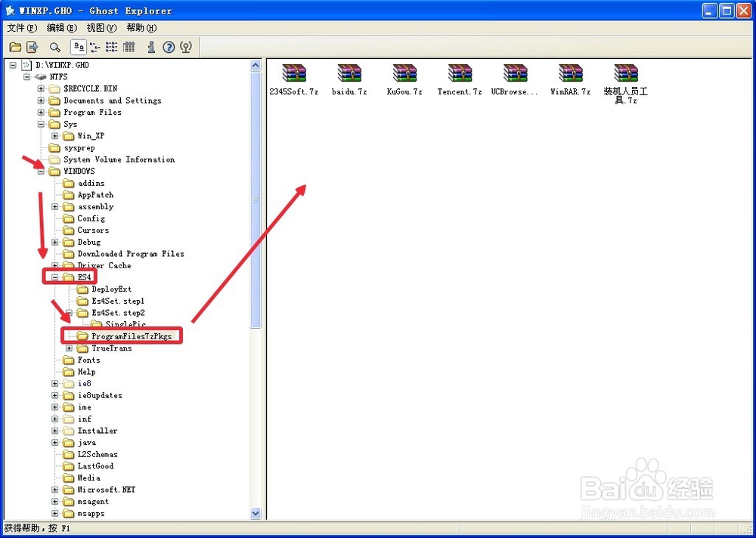The width and height of the screenshot is (756, 538).
Task: Select the 2345Soft.7z archive icon
Action: [294, 73]
